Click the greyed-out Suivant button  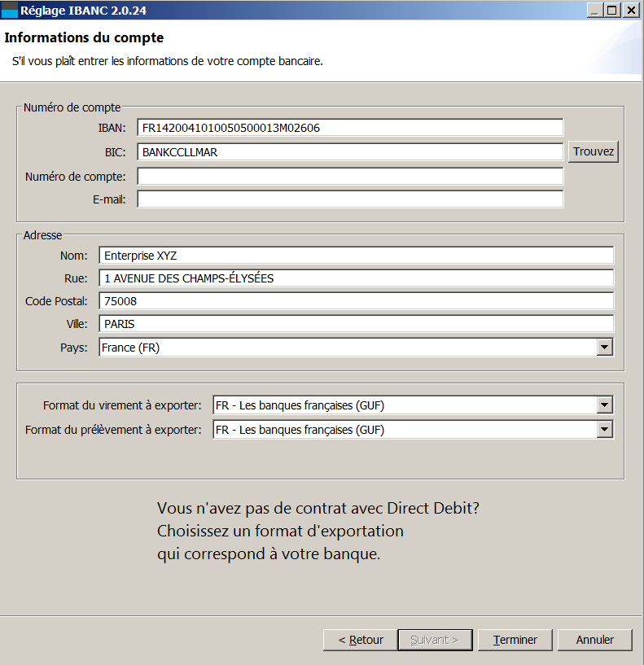(x=435, y=640)
